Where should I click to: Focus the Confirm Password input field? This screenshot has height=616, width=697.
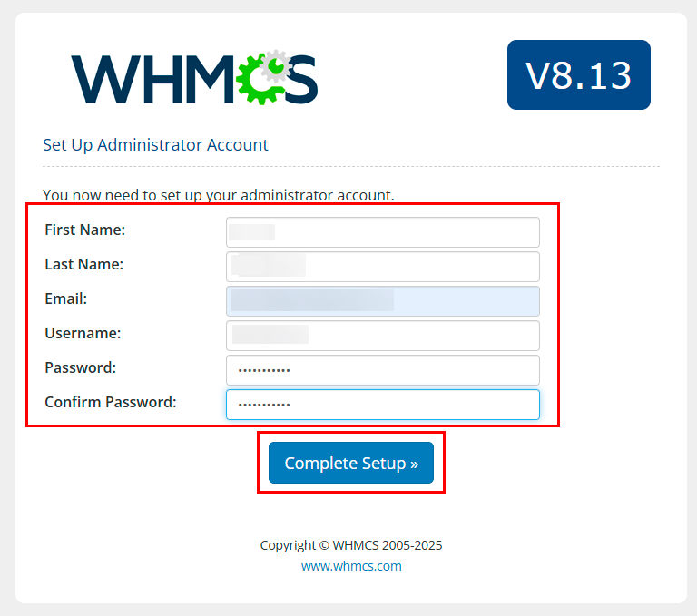click(383, 405)
